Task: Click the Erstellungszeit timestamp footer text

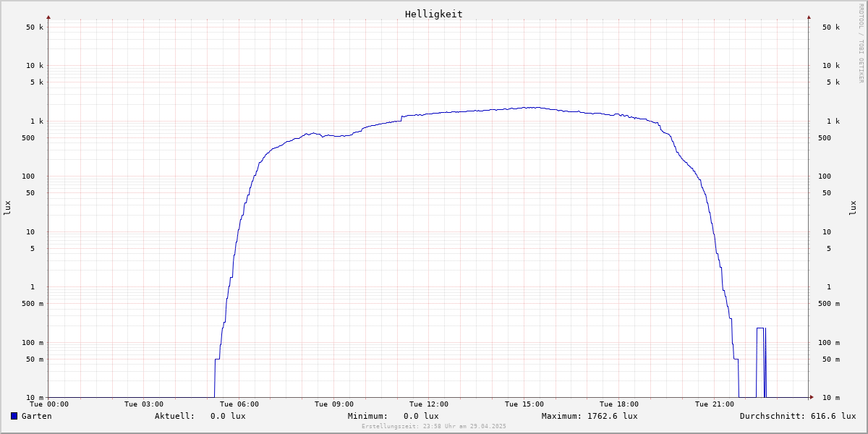Action: point(434,426)
